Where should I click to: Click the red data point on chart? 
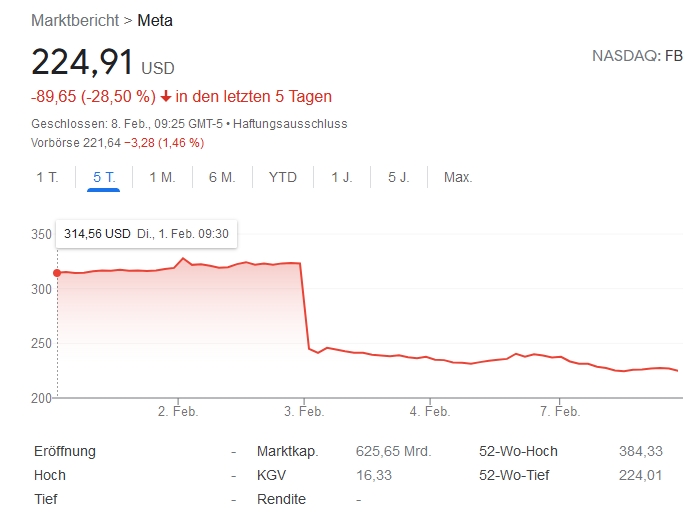57,273
